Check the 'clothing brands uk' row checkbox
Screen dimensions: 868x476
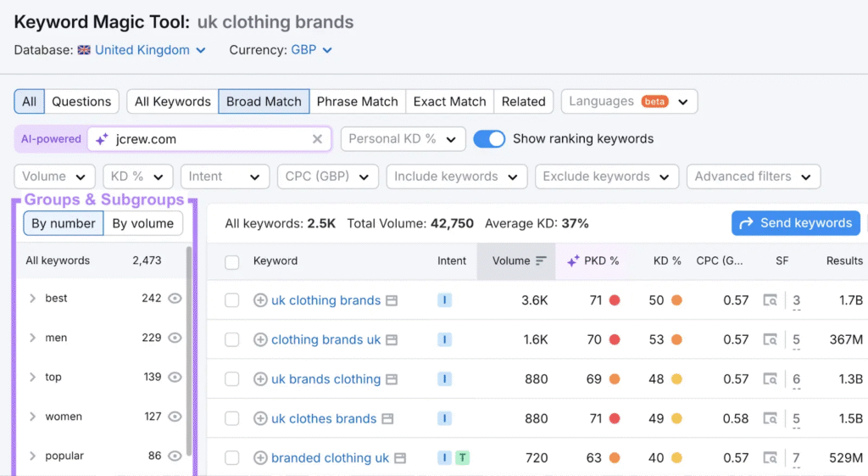point(232,339)
